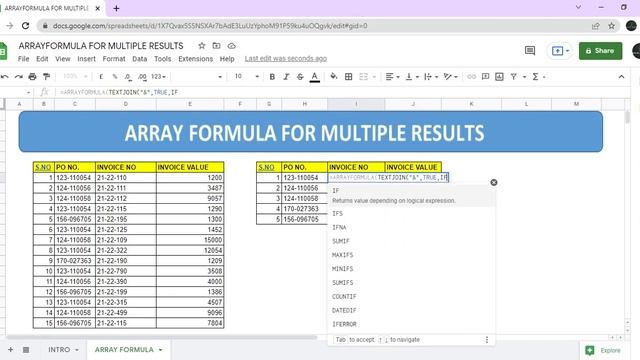Increase decimal places icon

pyautogui.click(x=142, y=77)
